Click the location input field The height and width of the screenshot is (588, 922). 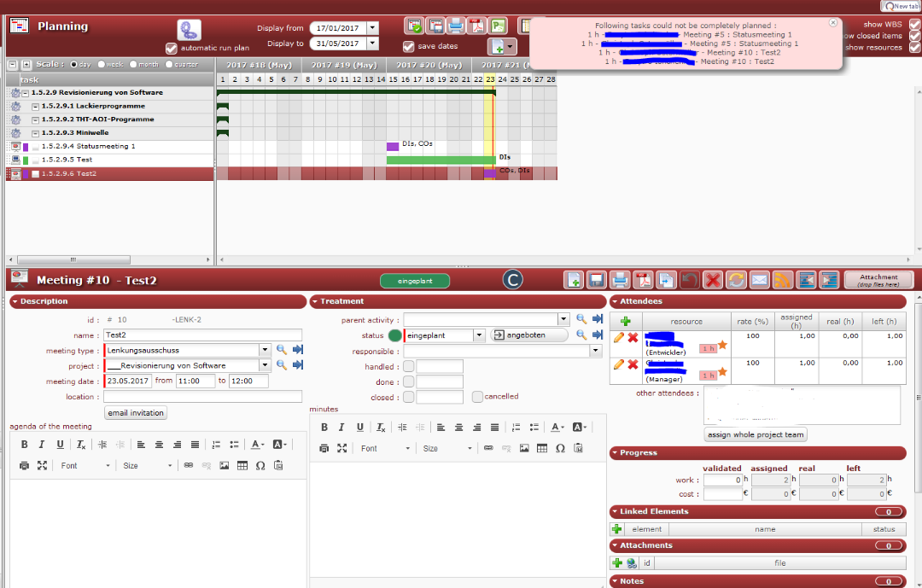point(202,397)
